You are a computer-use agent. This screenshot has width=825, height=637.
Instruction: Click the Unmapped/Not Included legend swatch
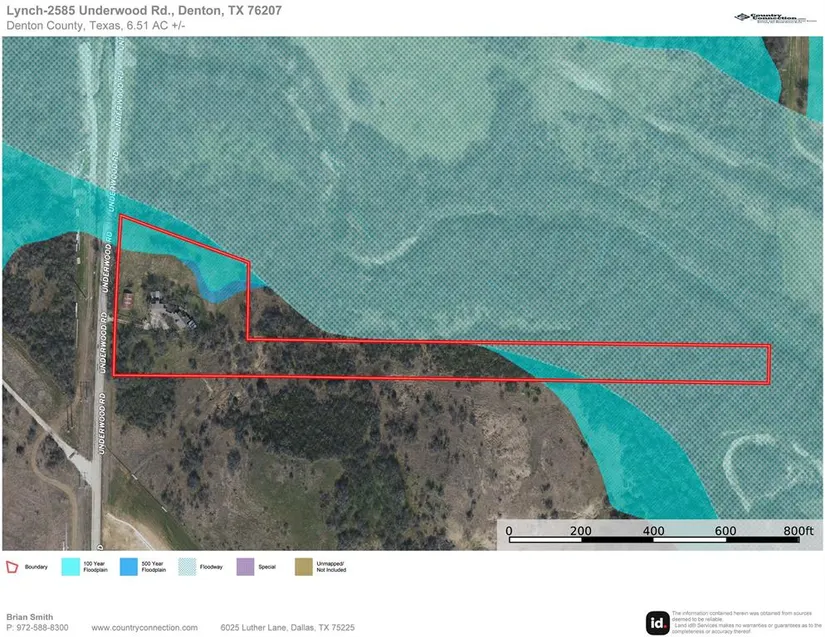pos(303,567)
